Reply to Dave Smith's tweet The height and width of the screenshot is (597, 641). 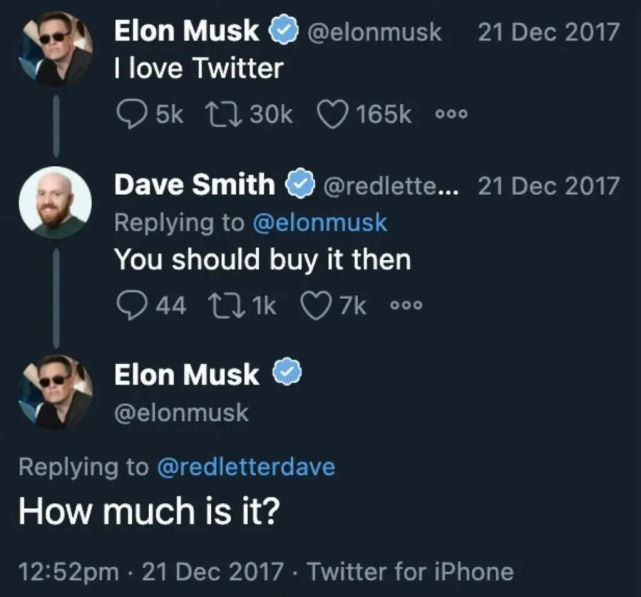tap(131, 305)
